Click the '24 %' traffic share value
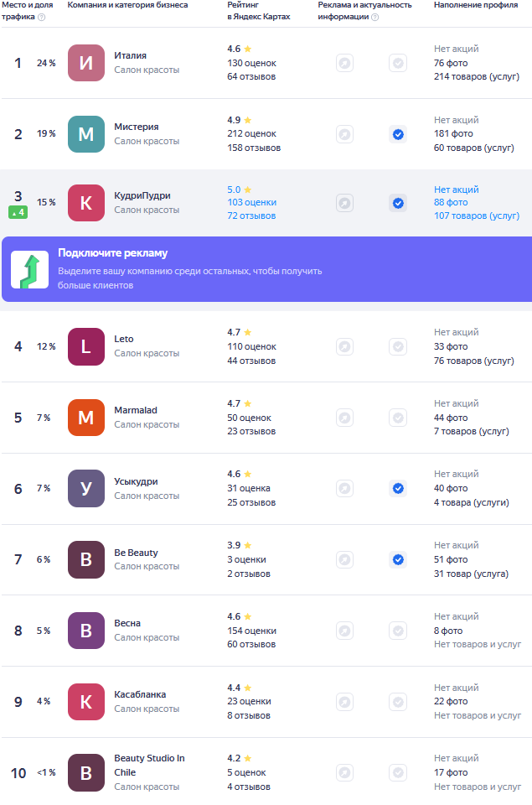 click(x=46, y=63)
